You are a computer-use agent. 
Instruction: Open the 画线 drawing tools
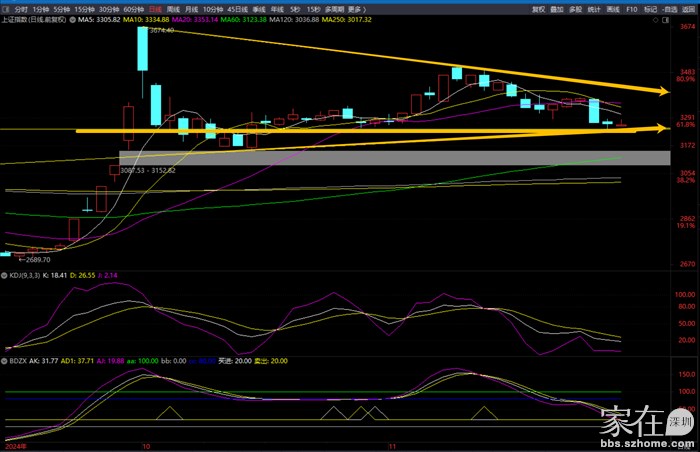pyautogui.click(x=612, y=6)
